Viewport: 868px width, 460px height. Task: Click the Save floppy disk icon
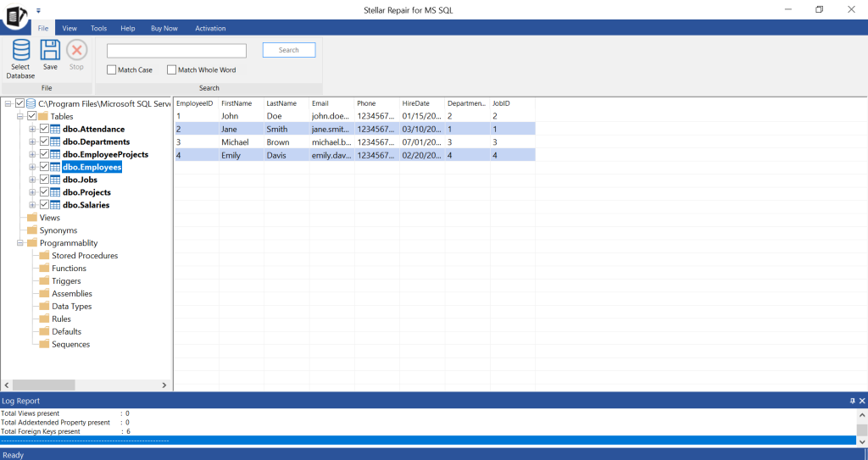pyautogui.click(x=50, y=50)
